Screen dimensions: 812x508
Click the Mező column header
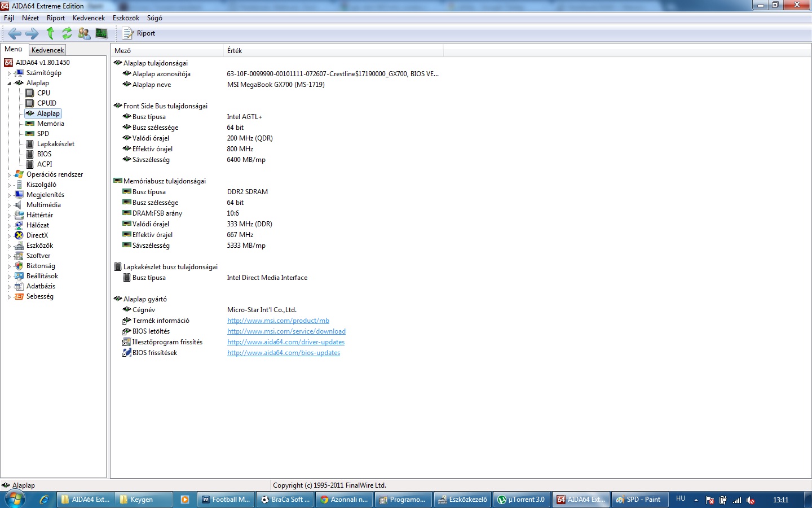[x=167, y=51]
